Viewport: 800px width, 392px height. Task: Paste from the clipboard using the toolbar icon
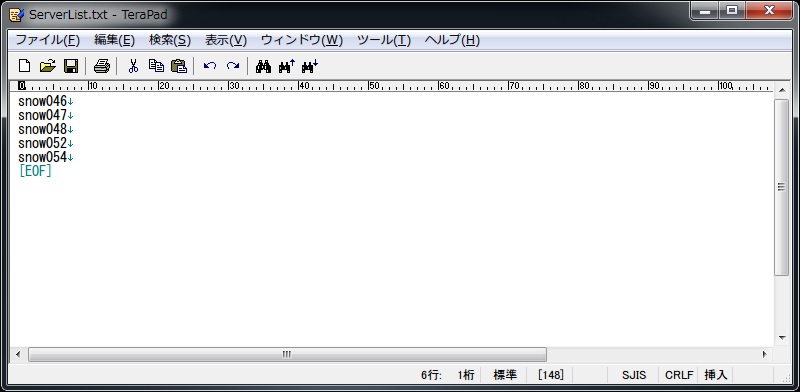(x=179, y=66)
